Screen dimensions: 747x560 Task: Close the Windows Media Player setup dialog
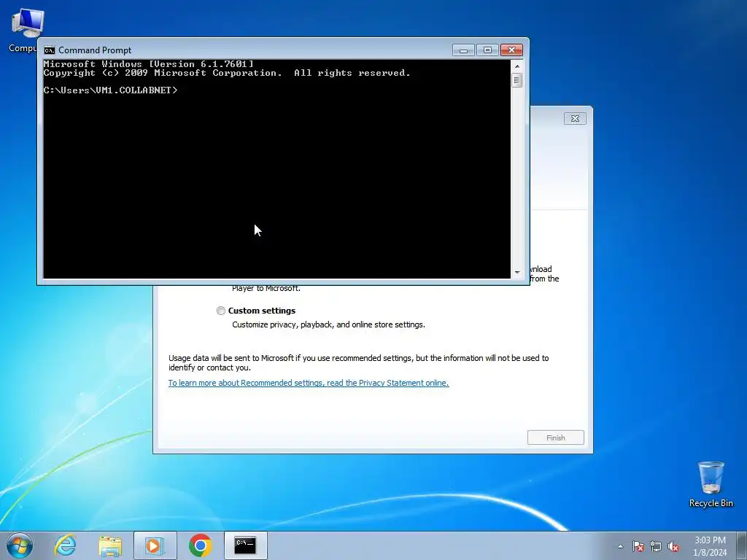(x=575, y=119)
